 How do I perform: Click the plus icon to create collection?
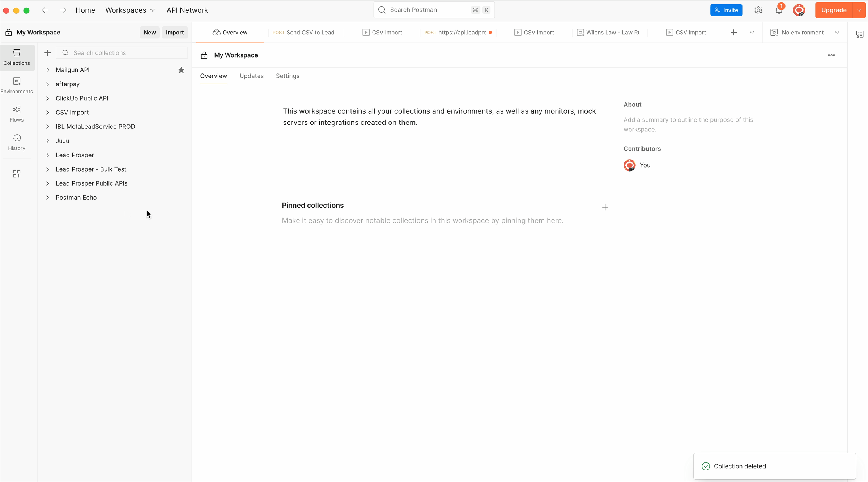(x=47, y=53)
